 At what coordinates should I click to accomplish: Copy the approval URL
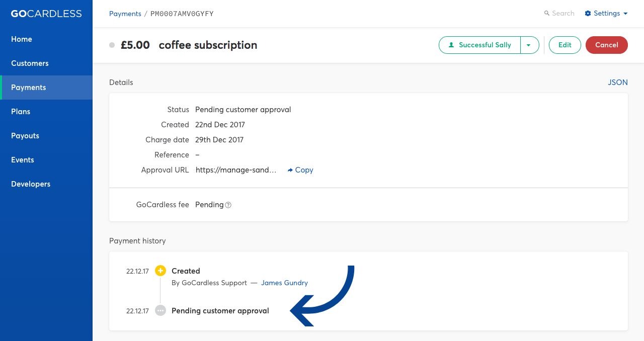click(300, 170)
